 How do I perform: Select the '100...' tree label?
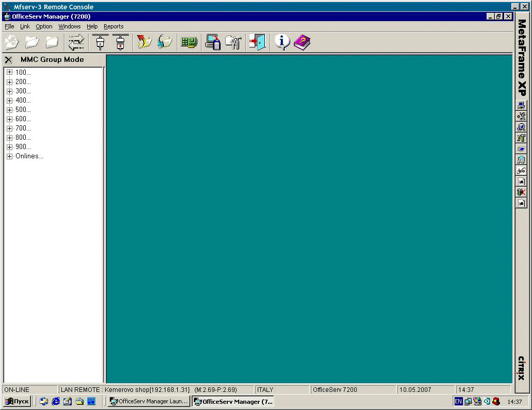tap(23, 72)
